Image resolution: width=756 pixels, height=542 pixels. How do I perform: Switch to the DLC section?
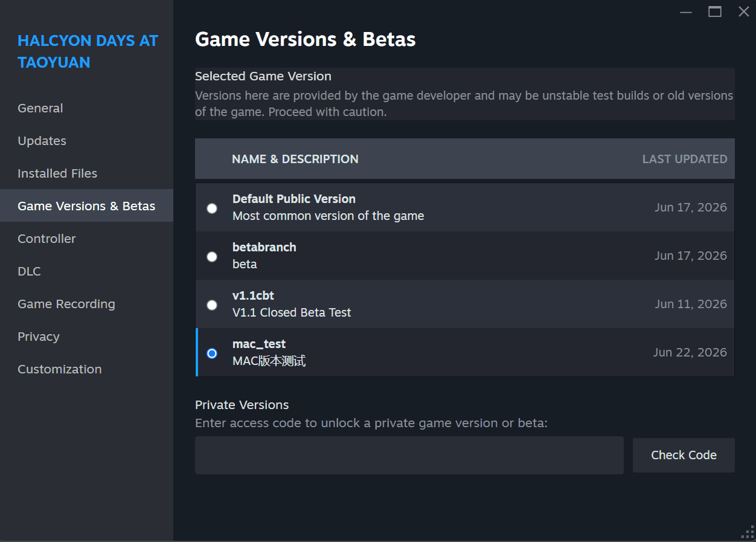[86, 271]
